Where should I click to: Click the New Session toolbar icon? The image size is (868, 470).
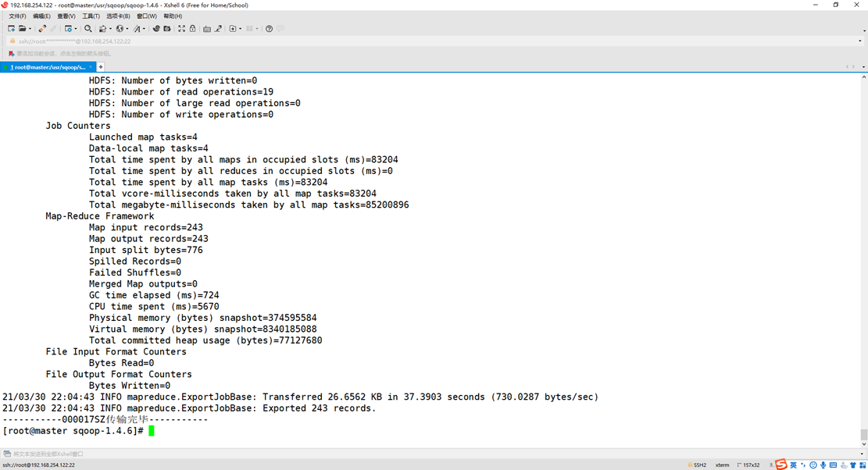pyautogui.click(x=11, y=29)
